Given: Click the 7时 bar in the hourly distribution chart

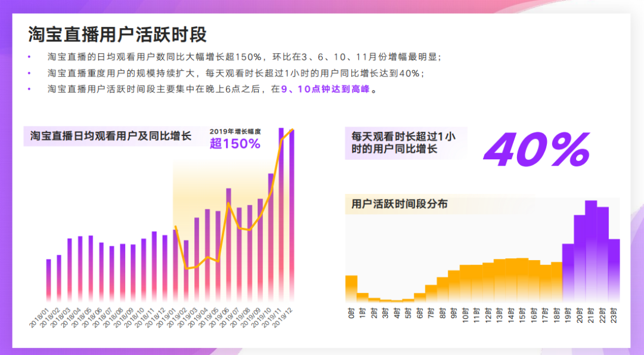Looking at the screenshot, I should 431,294.
